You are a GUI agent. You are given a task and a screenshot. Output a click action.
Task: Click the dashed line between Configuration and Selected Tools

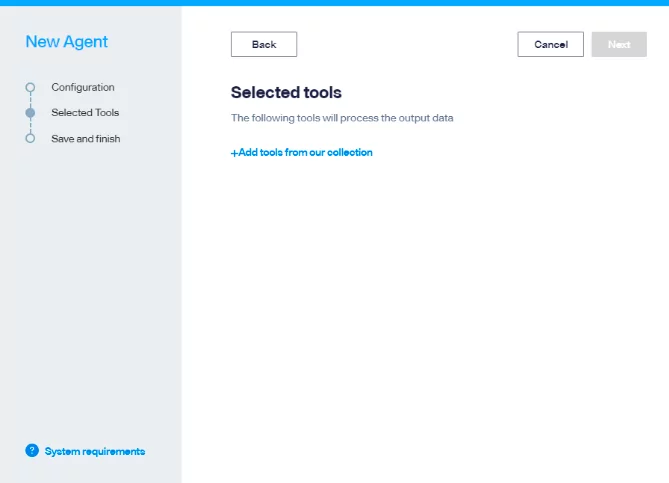click(x=30, y=100)
